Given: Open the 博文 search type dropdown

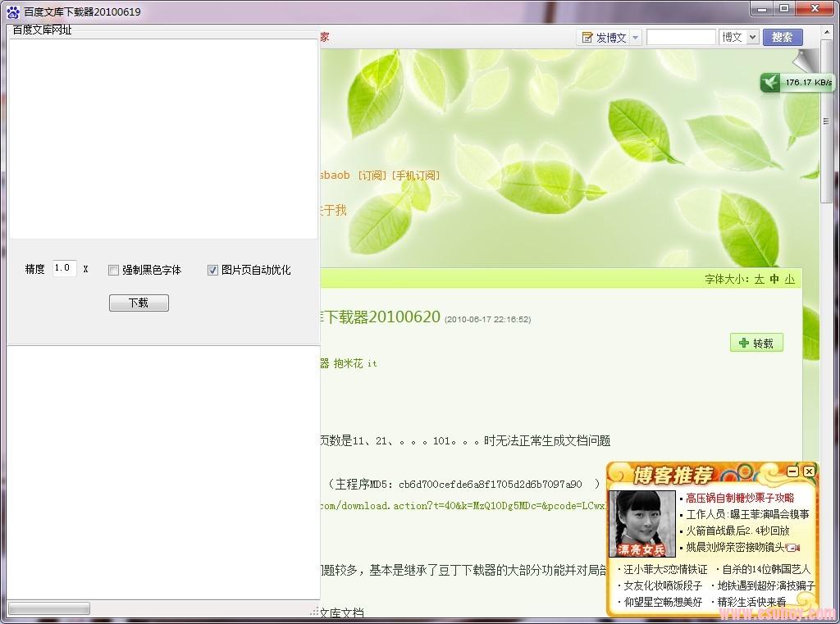Looking at the screenshot, I should [x=739, y=37].
